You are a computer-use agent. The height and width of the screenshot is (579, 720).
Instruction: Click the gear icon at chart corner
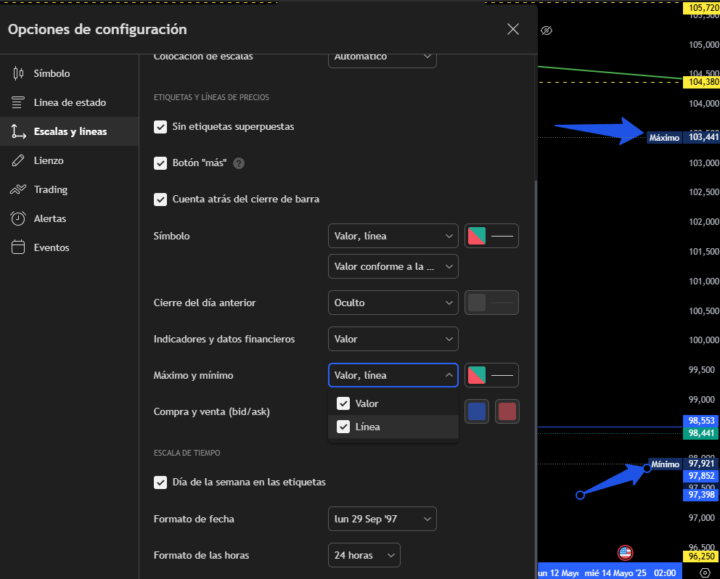pyautogui.click(x=704, y=572)
